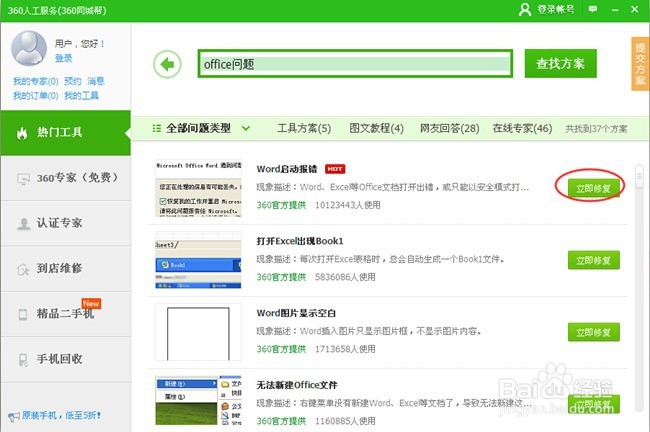Open the Word启动报错 thumbnail

tap(198, 188)
